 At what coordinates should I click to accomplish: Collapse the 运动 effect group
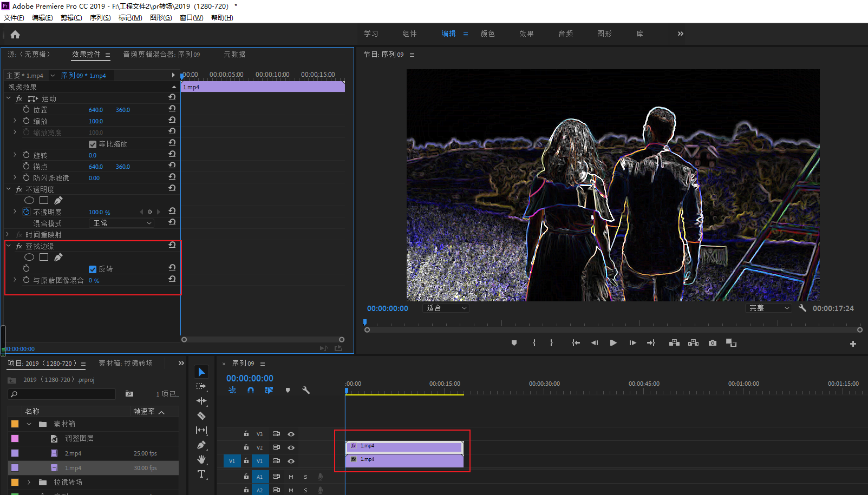pos(9,98)
